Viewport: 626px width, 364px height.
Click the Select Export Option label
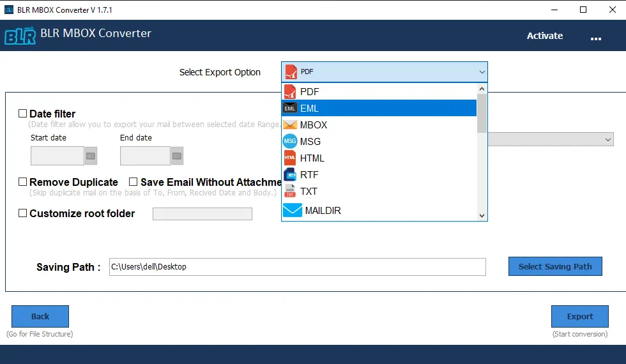(220, 72)
